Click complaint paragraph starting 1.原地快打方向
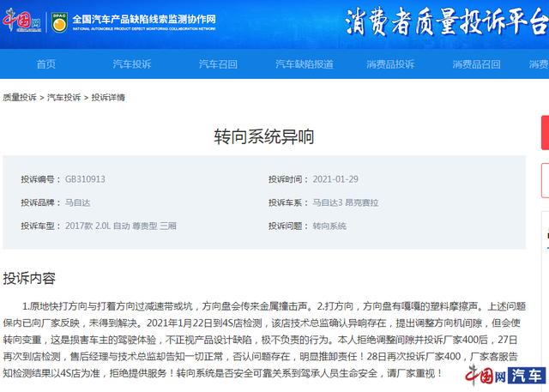This screenshot has height=392, width=549. [264, 340]
